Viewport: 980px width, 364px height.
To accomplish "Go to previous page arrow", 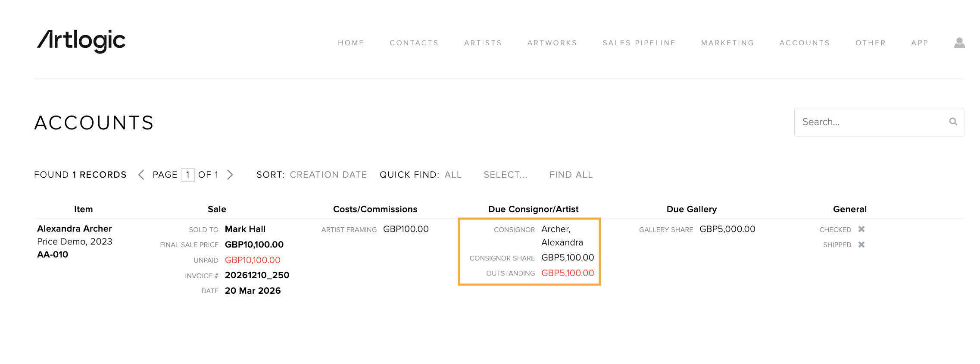I will point(141,175).
